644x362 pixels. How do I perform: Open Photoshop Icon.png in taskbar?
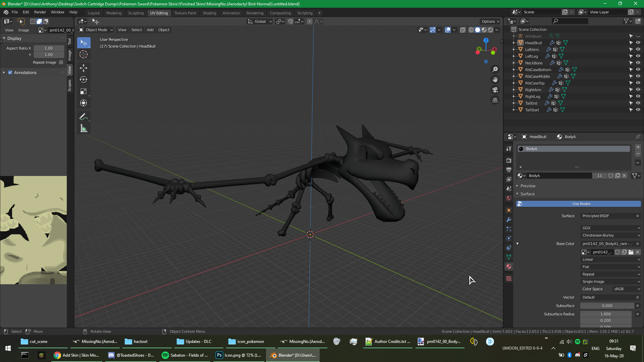(239, 355)
